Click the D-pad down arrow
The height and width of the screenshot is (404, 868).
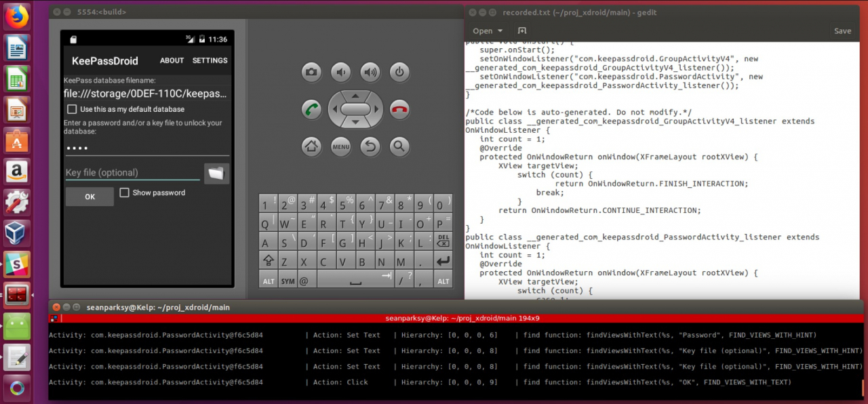(356, 123)
